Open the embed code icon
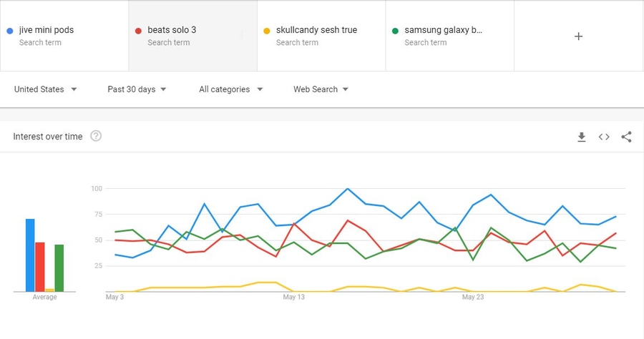Viewport: 644px width, 339px height. 604,137
